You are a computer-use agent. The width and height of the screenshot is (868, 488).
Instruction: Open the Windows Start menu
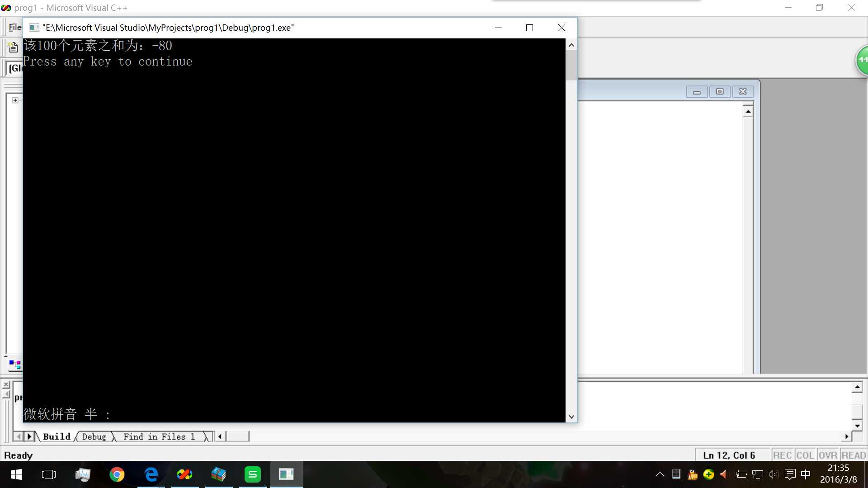click(16, 474)
